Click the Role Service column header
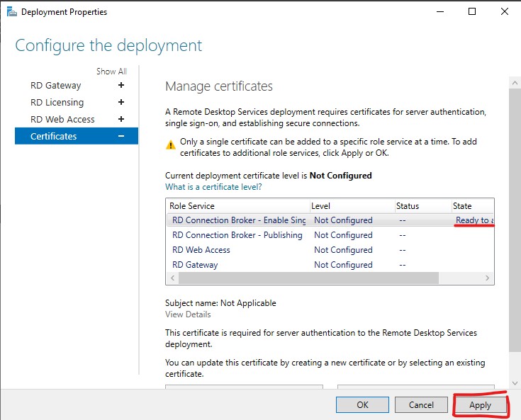This screenshot has height=420, width=521. [x=238, y=206]
